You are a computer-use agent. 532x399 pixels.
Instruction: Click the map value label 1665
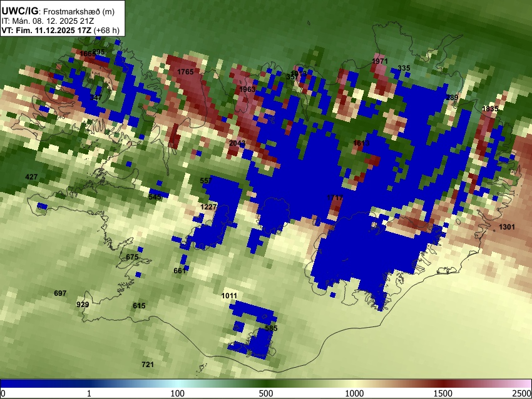point(88,54)
